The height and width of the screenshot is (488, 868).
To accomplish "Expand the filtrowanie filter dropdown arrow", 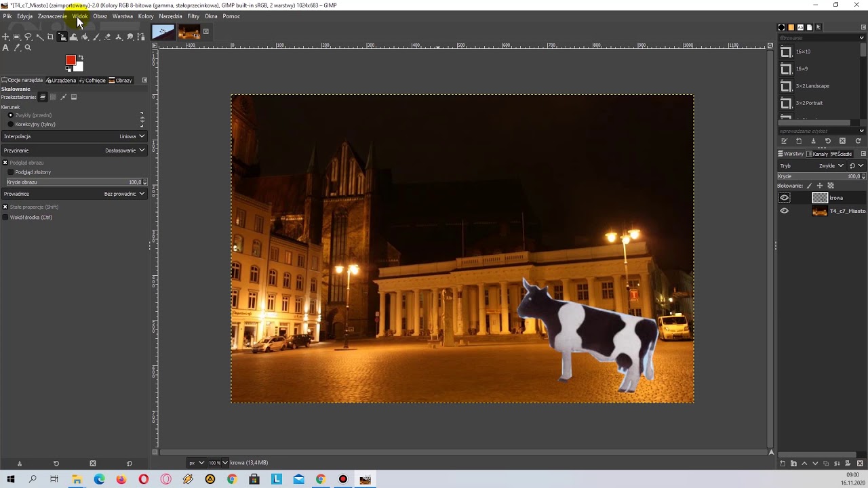I will pyautogui.click(x=863, y=38).
